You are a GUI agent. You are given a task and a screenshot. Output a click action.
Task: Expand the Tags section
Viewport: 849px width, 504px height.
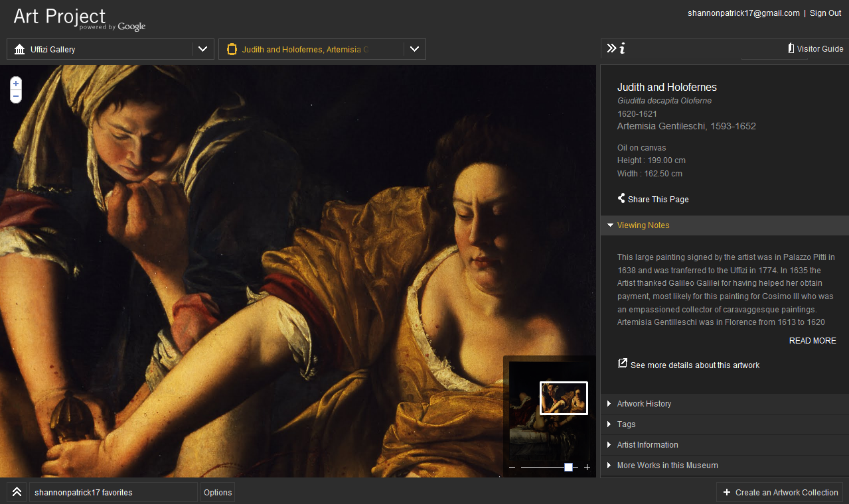click(x=725, y=424)
